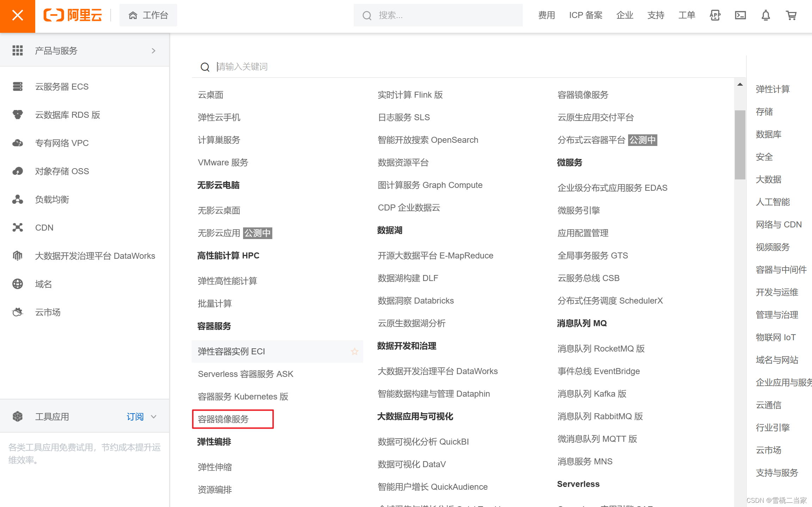Open 消息队列 RocketMQ 版
Screen dimensions: 812x507
(601, 349)
